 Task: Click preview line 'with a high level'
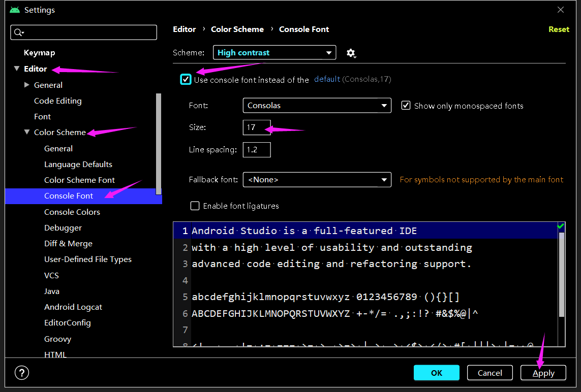click(x=331, y=248)
